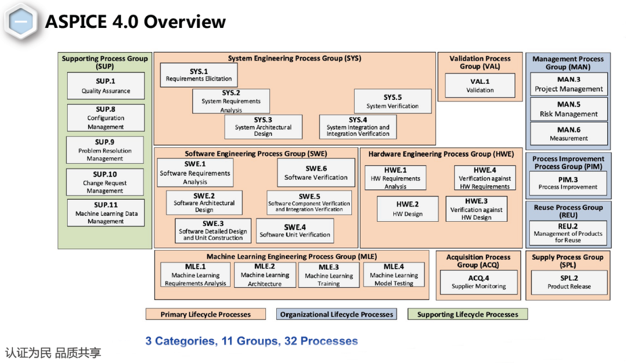Select Organizational Lifecycle Processes legend label
The width and height of the screenshot is (626, 364).
point(337,314)
